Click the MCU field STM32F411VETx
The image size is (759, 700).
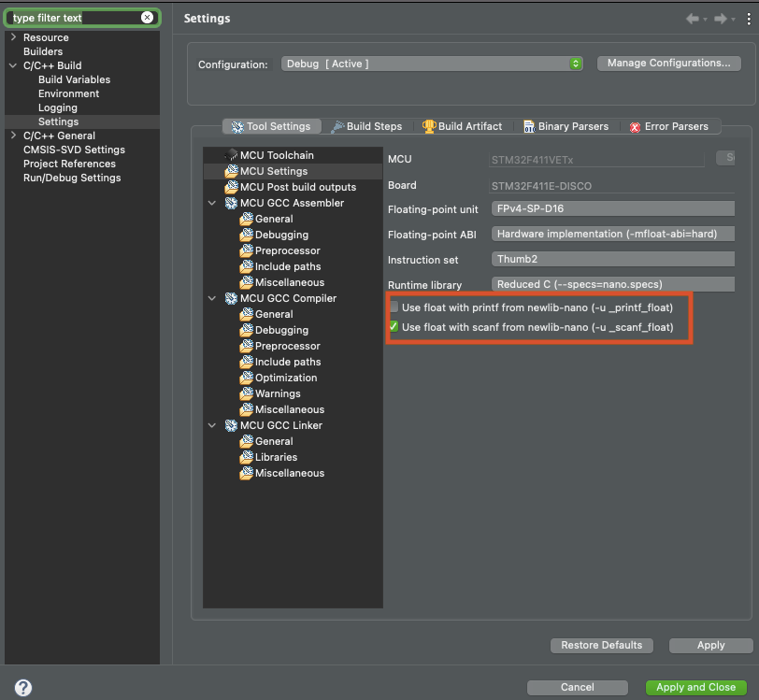[596, 160]
